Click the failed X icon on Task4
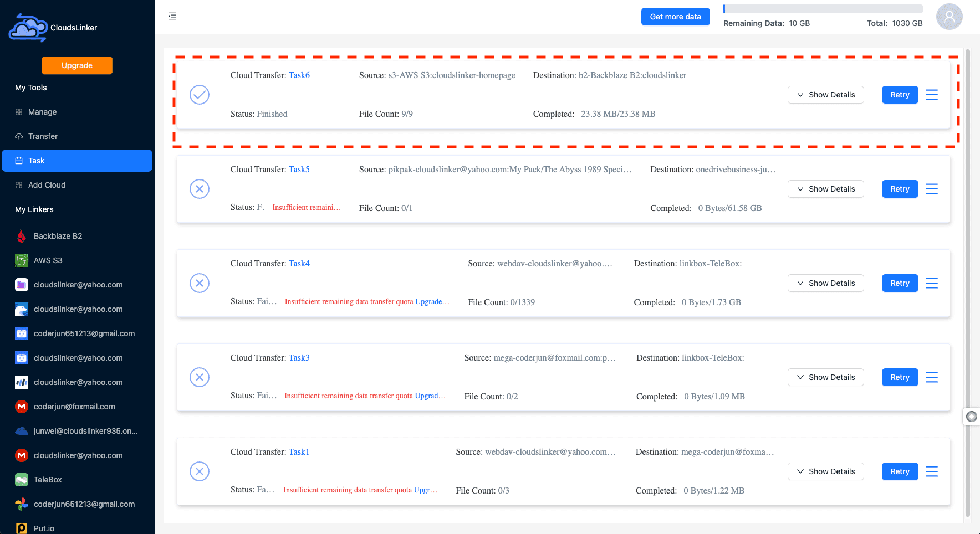Image resolution: width=980 pixels, height=534 pixels. pyautogui.click(x=200, y=283)
